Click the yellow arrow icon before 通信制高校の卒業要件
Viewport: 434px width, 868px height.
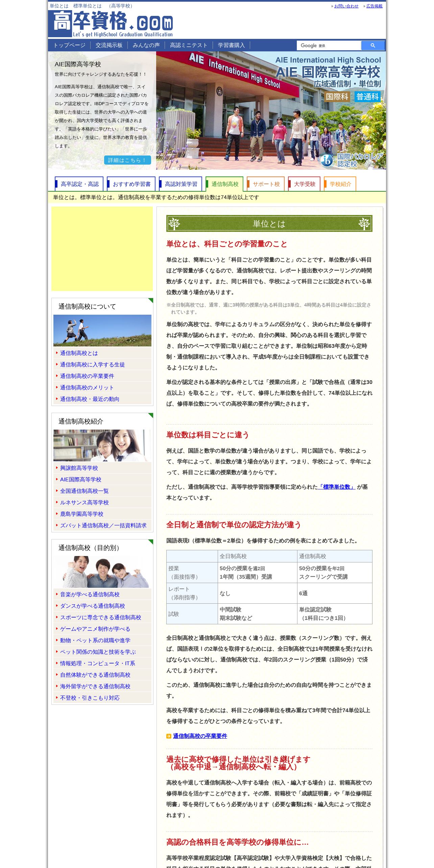click(169, 736)
